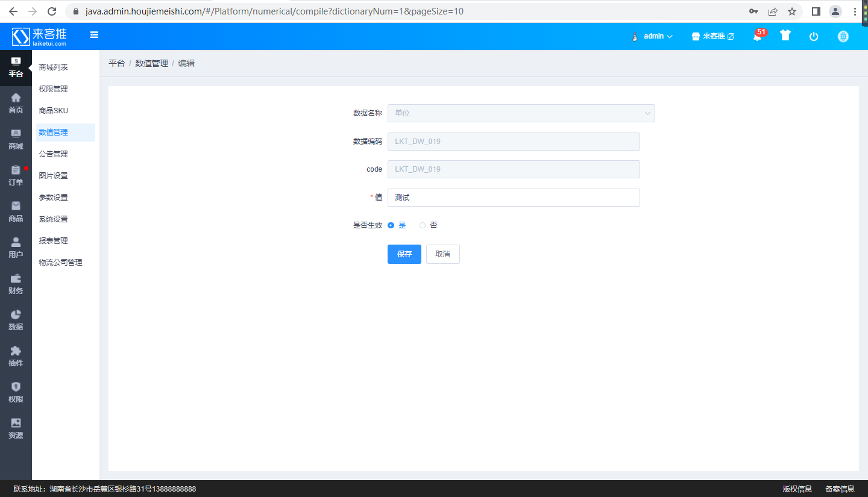Go back in browser history

[x=13, y=11]
